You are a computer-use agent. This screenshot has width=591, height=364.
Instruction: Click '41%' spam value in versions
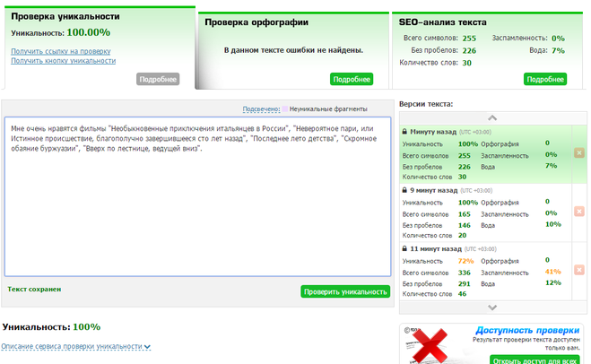coord(553,272)
